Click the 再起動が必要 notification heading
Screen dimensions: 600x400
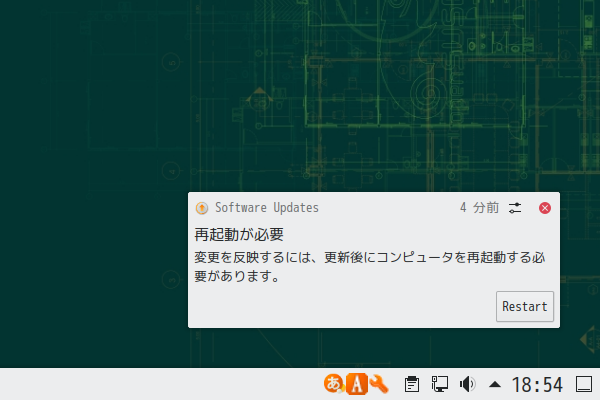coord(239,234)
